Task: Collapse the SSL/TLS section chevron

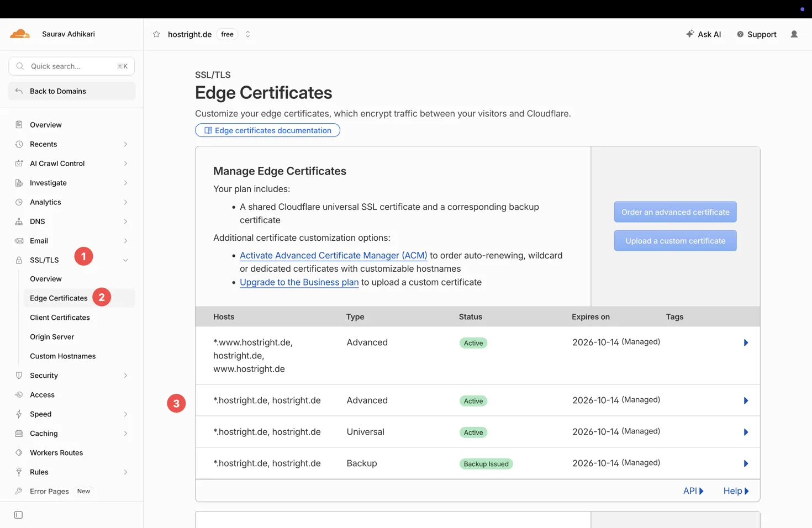Action: click(x=125, y=260)
